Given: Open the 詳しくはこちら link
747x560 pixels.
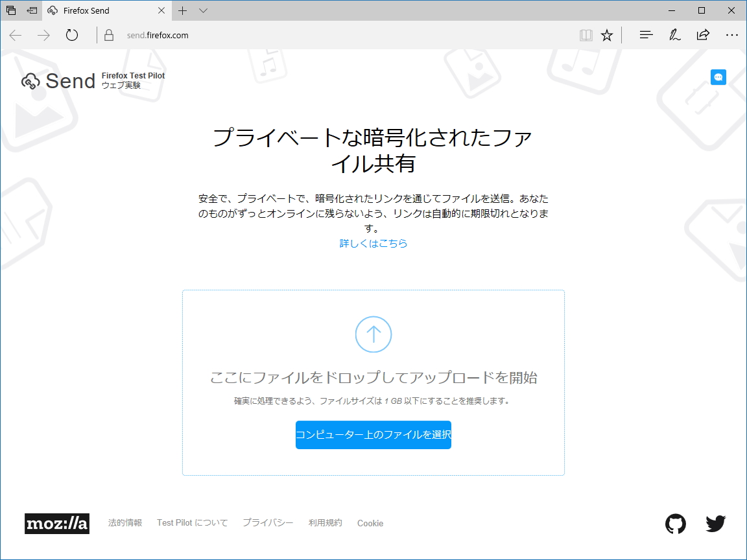Looking at the screenshot, I should point(373,243).
